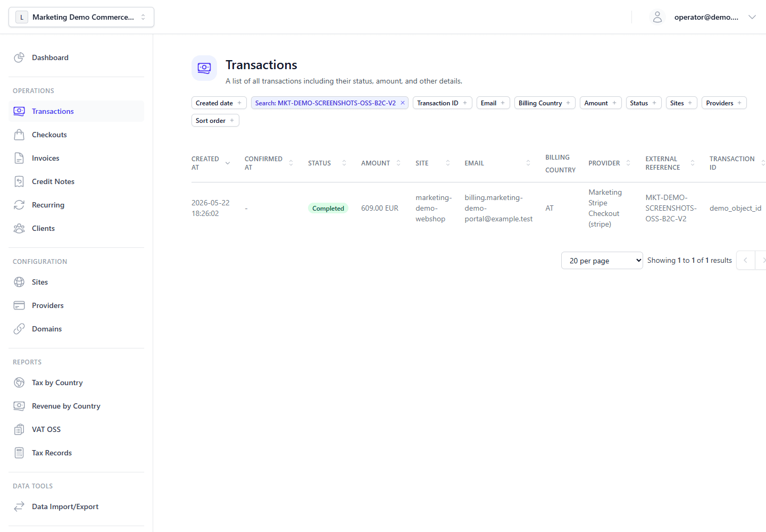Sort by the Site column header

tap(432, 163)
